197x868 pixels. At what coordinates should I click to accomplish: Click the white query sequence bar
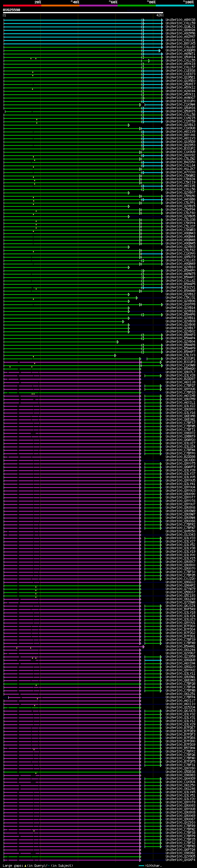pyautogui.click(x=83, y=13)
